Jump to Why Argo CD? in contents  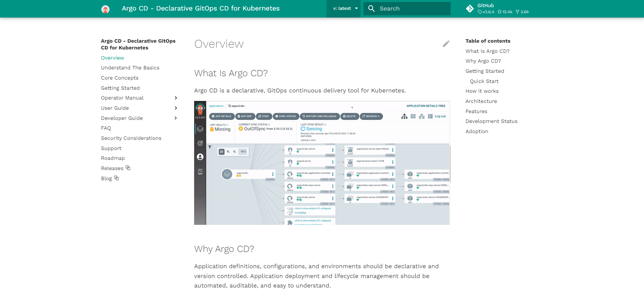pyautogui.click(x=483, y=61)
